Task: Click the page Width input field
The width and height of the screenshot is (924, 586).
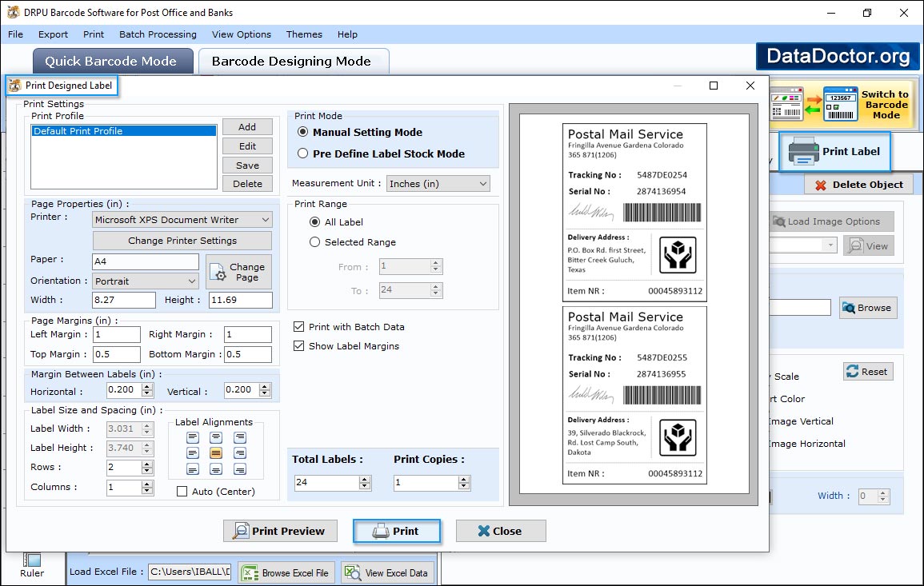Action: point(124,300)
